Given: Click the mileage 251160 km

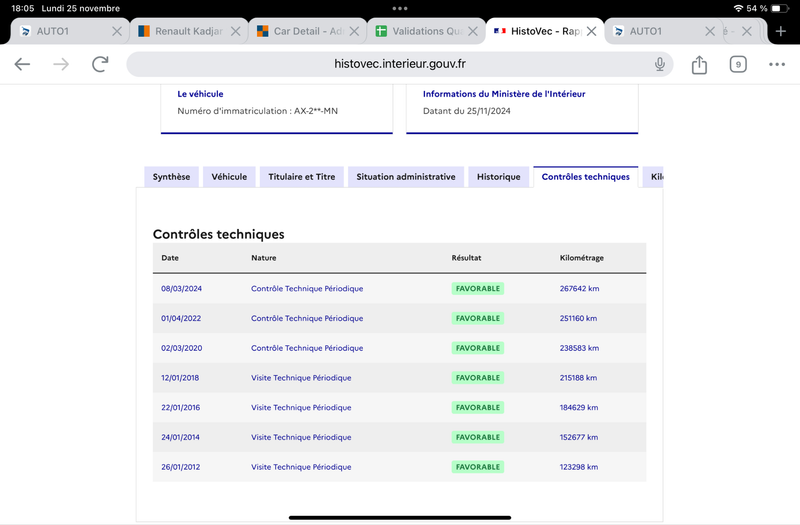Looking at the screenshot, I should pyautogui.click(x=578, y=318).
